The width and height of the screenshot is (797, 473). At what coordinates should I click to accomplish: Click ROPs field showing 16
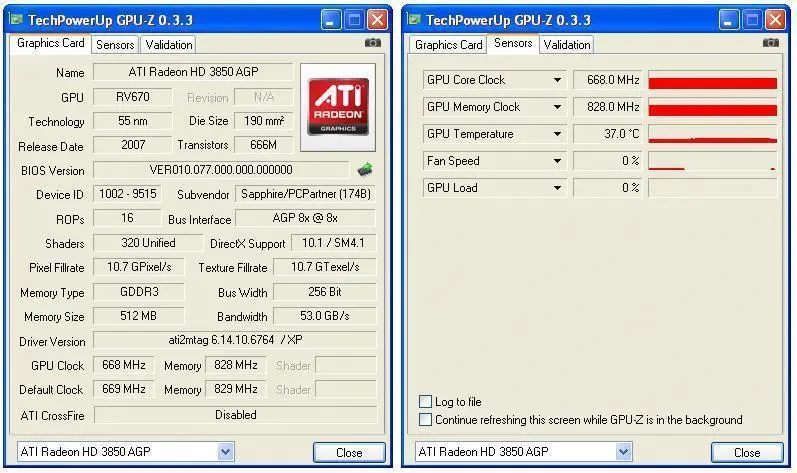pos(127,218)
